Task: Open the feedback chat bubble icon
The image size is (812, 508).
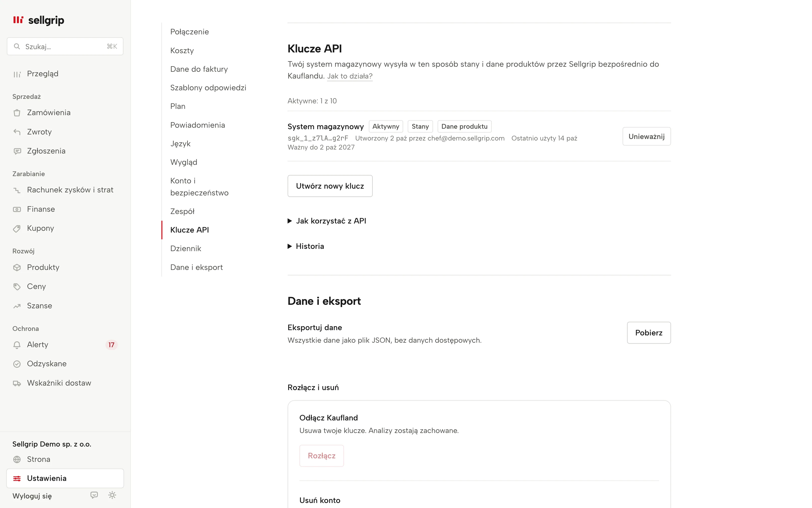Action: pyautogui.click(x=94, y=495)
